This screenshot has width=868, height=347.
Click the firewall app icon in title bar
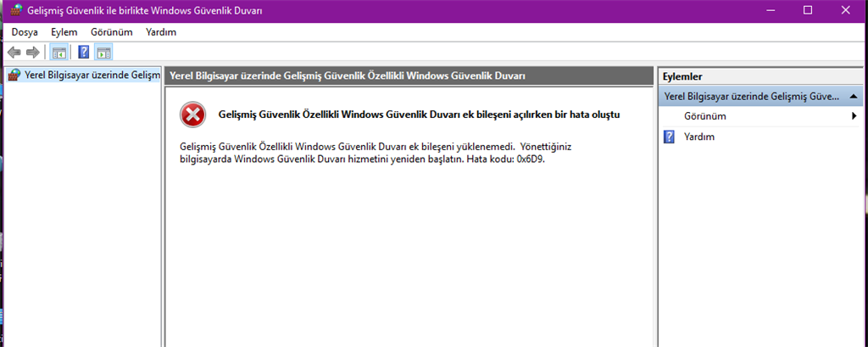17,10
